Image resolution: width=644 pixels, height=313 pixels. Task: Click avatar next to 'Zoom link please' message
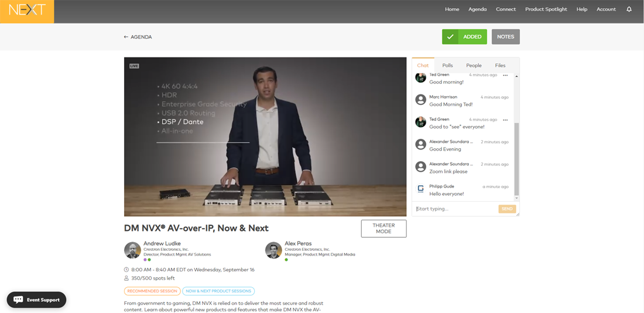[x=420, y=166]
